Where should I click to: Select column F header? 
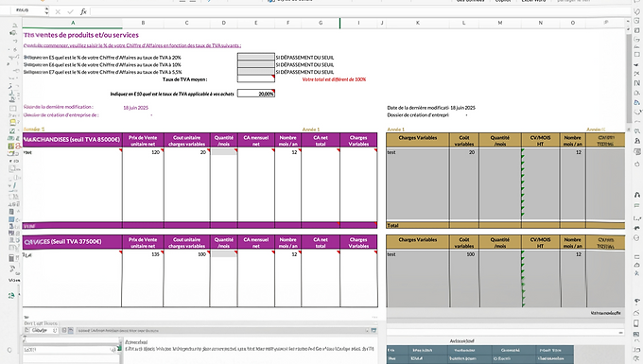[x=287, y=23]
